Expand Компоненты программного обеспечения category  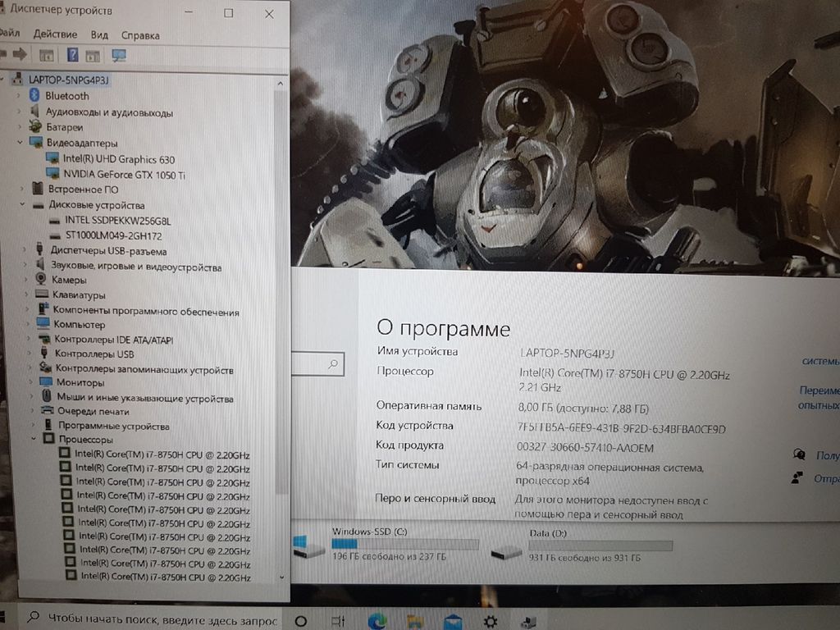(27, 309)
